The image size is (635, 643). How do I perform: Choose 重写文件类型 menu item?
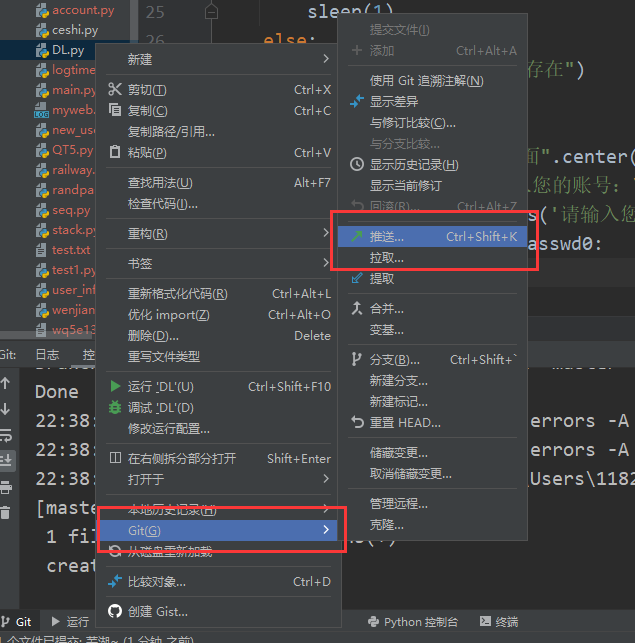(218, 356)
